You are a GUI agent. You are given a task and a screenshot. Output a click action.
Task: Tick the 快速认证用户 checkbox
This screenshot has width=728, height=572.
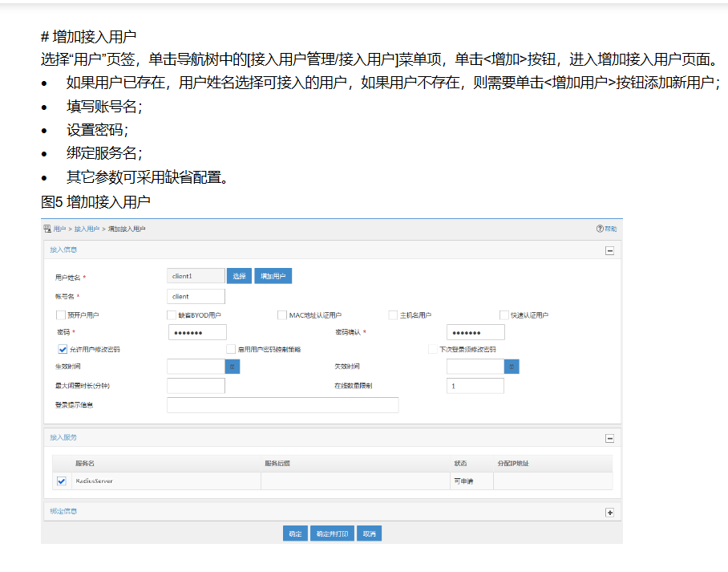[x=504, y=315]
